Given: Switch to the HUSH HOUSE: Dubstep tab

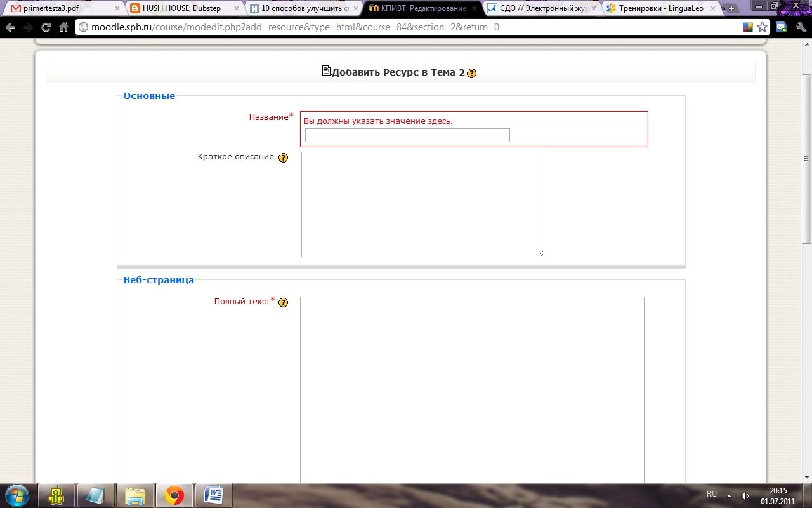Looking at the screenshot, I should click(184, 9).
